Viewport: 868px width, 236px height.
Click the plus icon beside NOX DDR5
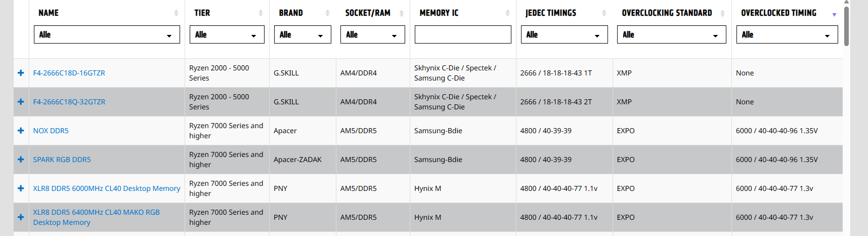[x=21, y=131]
